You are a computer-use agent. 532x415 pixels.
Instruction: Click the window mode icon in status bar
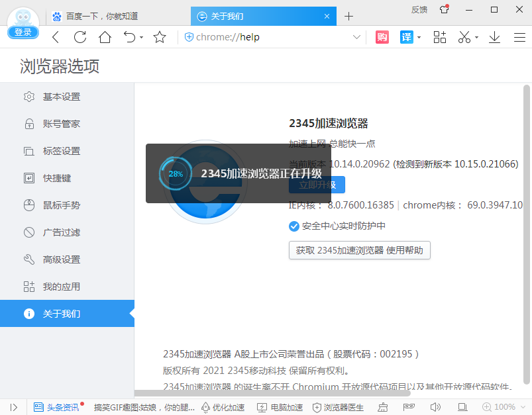click(x=462, y=407)
